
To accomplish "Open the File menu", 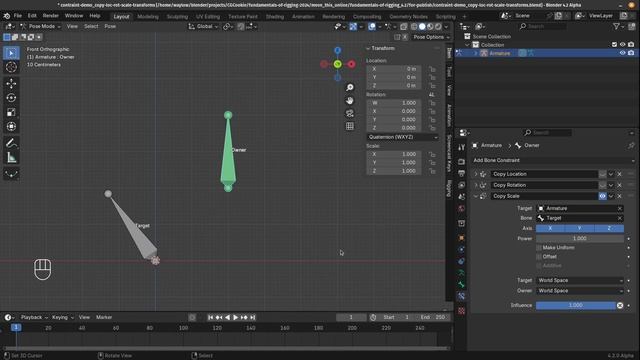I will coord(18,16).
